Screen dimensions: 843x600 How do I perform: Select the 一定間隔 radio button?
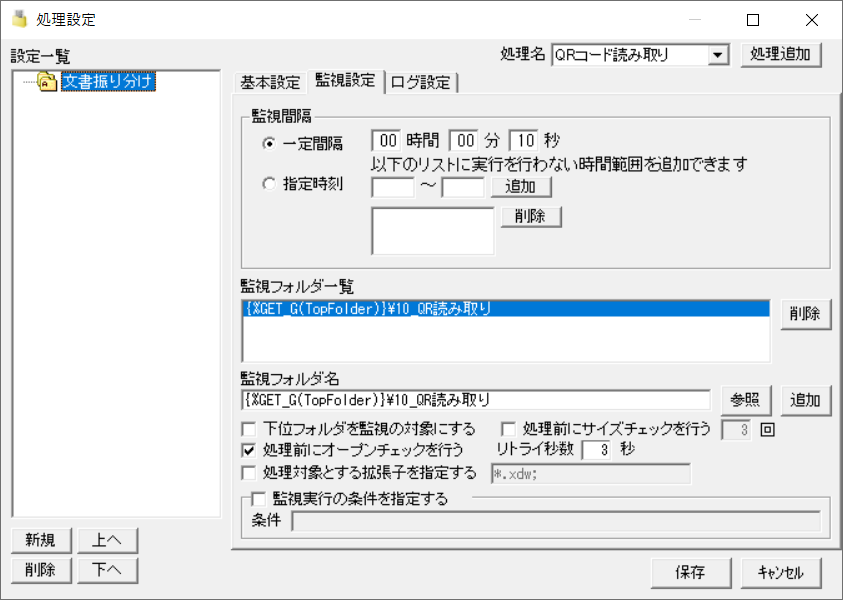269,144
